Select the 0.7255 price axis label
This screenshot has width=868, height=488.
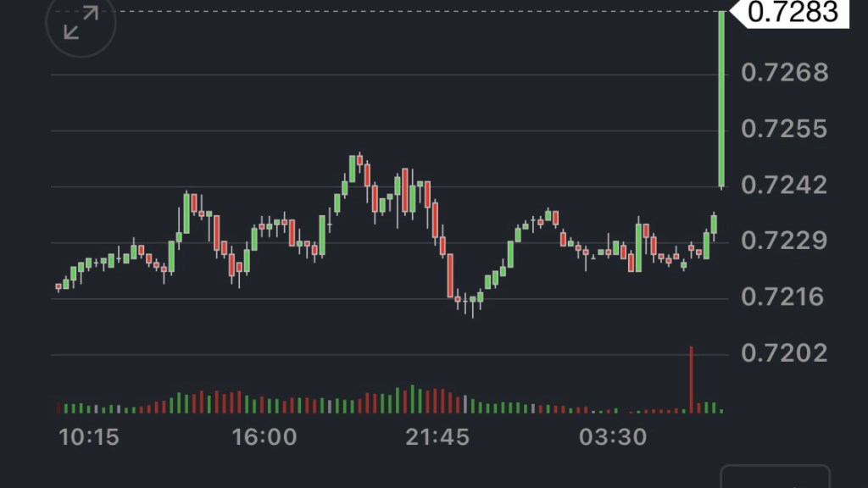click(x=784, y=129)
